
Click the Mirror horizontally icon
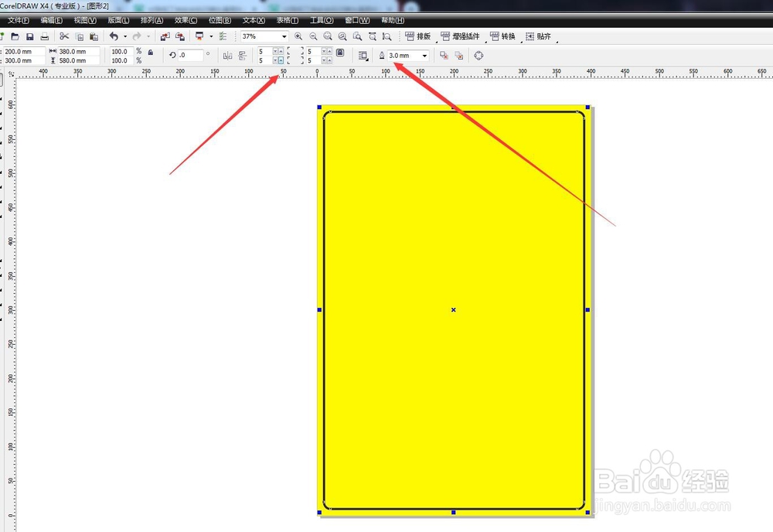pyautogui.click(x=227, y=56)
